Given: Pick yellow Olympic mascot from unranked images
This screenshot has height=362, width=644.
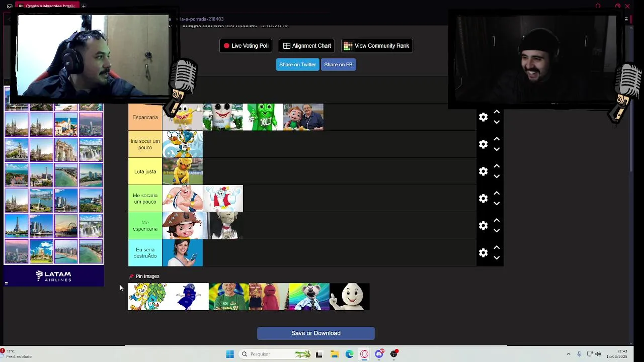Looking at the screenshot, I should (x=148, y=297).
